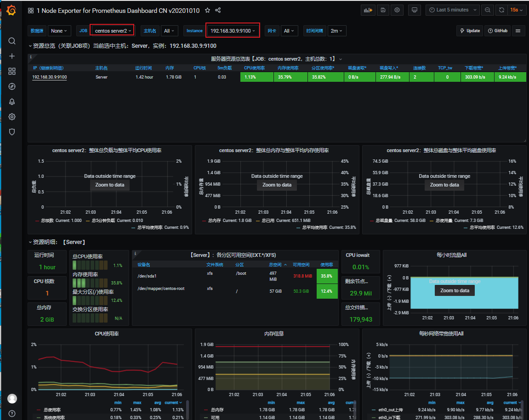
Task: Open the server overview panel title menu
Action: [276, 59]
